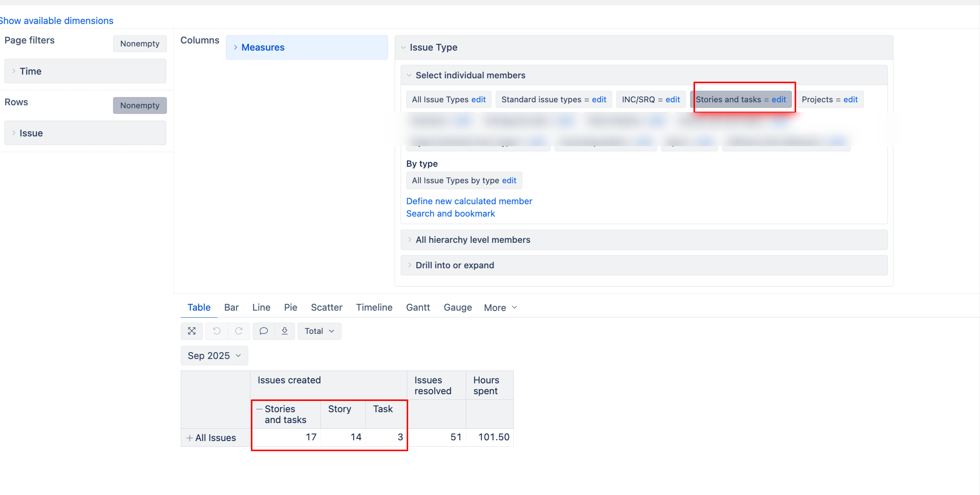Click the comment speech bubble icon

point(263,331)
